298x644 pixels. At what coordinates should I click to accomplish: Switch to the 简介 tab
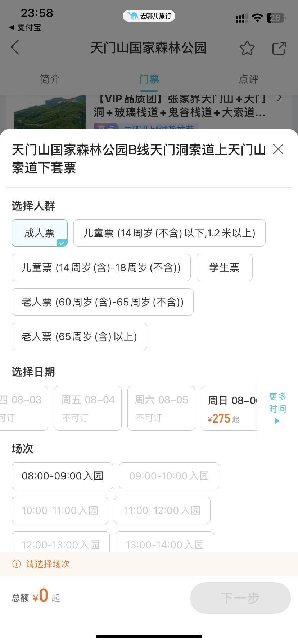(x=50, y=79)
